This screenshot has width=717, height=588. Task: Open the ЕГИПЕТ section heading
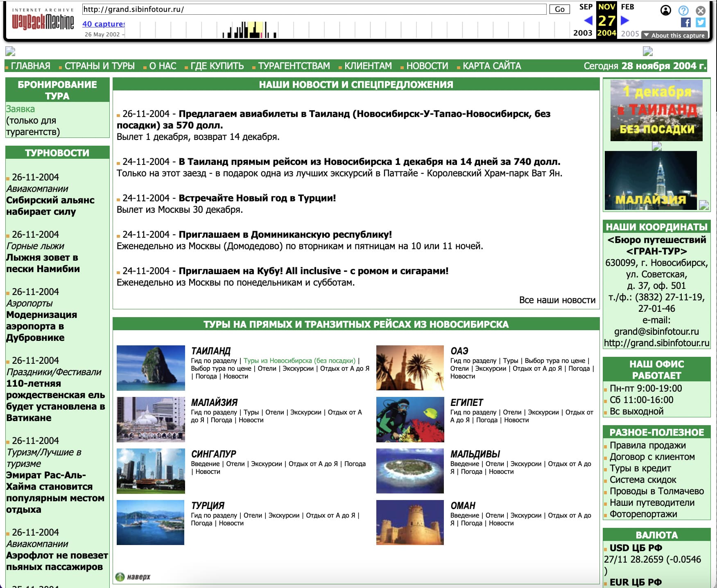[467, 402]
